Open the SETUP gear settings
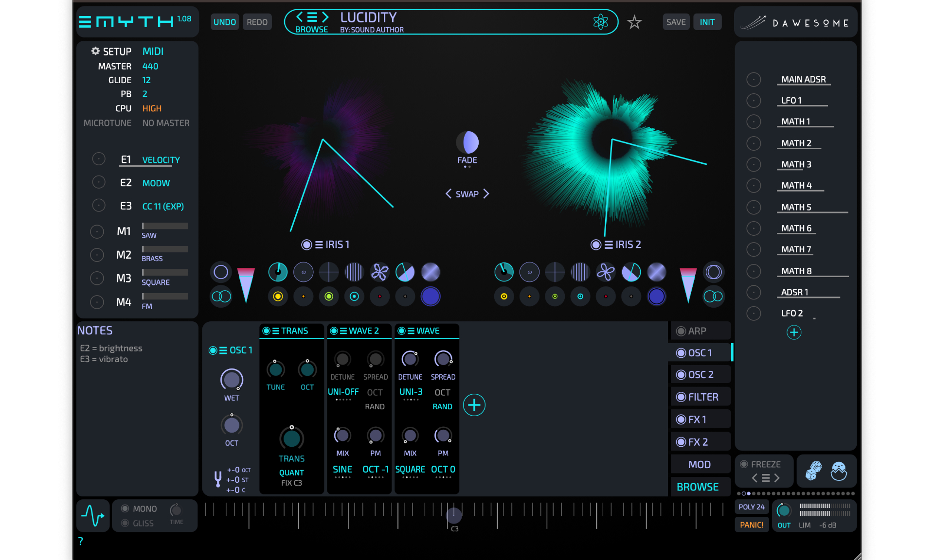 click(95, 51)
